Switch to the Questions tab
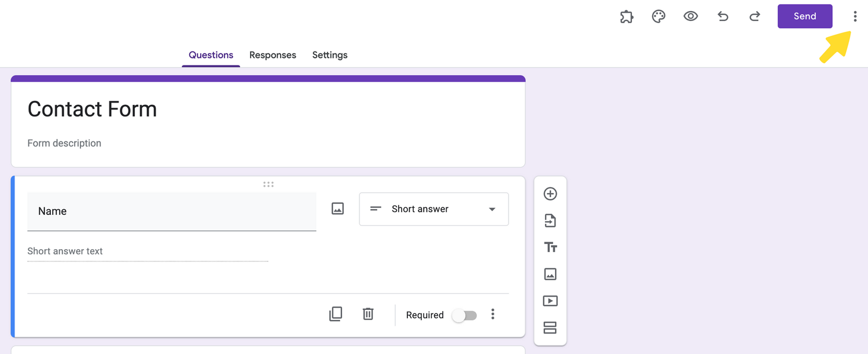Screen dimensions: 868x354 pyautogui.click(x=211, y=55)
